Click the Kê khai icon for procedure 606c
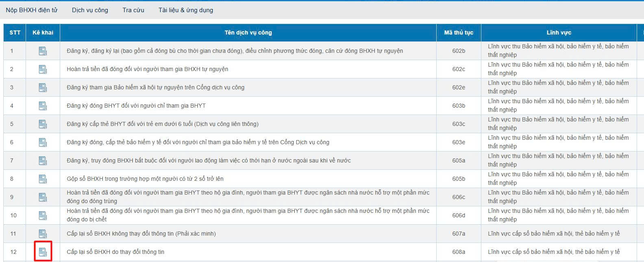Image resolution: width=644 pixels, height=262 pixels. coord(43,197)
